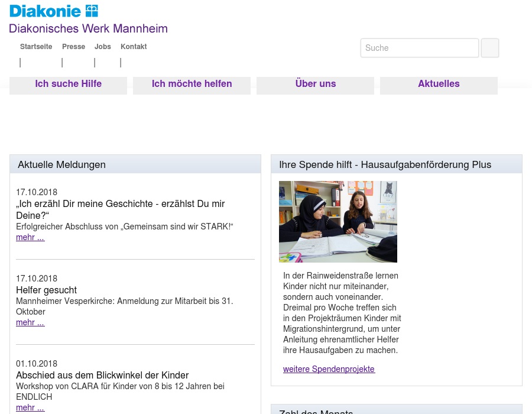The image size is (532, 414).
Task: Select the 'Ich möchte helfen' navigation tab
Action: coord(192,83)
